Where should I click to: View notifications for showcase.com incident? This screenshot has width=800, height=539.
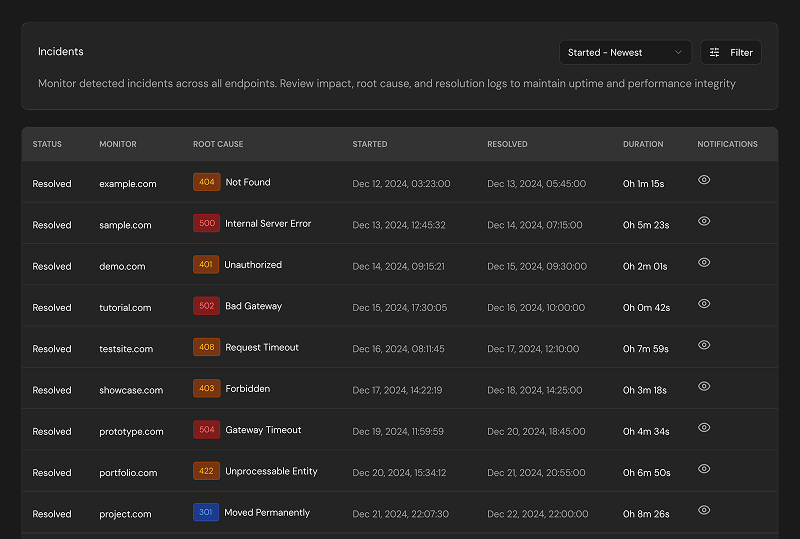click(x=704, y=386)
